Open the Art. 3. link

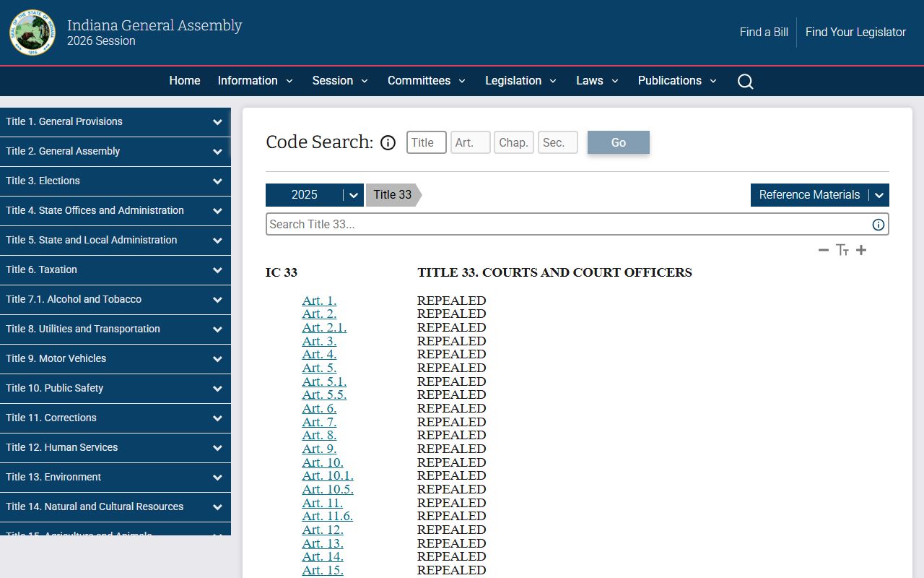(319, 341)
